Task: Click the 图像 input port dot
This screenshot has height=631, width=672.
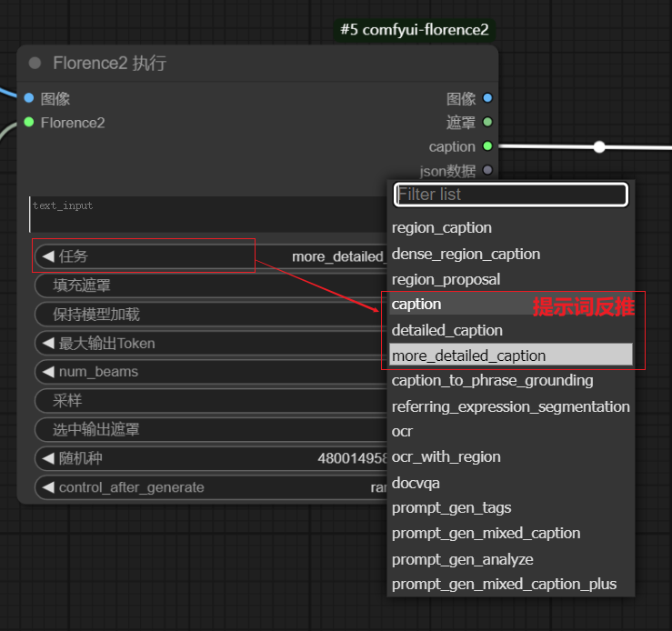Action: point(29,97)
